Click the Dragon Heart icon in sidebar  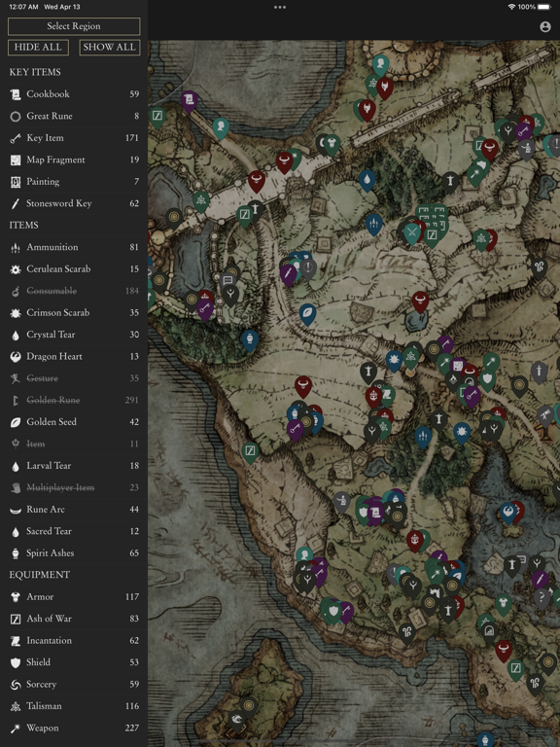point(16,357)
